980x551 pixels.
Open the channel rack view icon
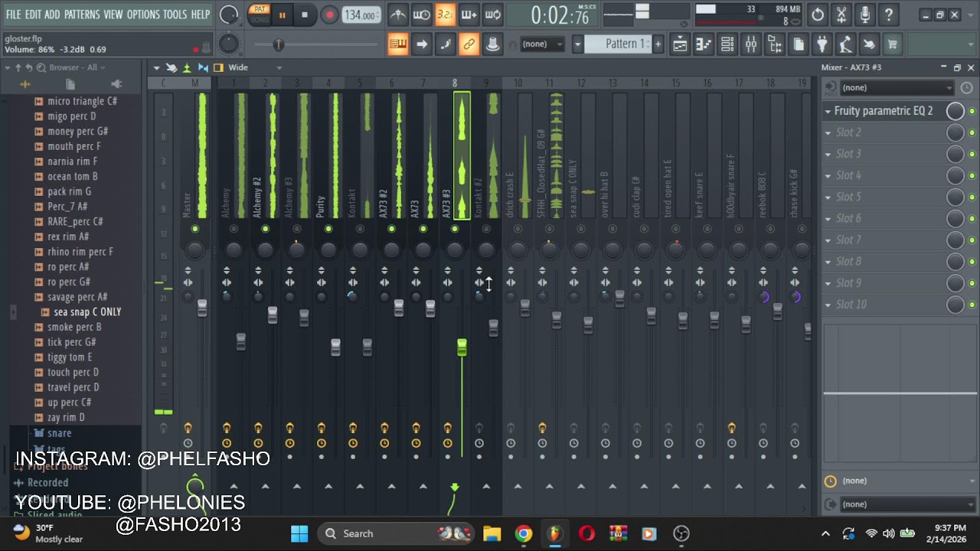point(727,44)
